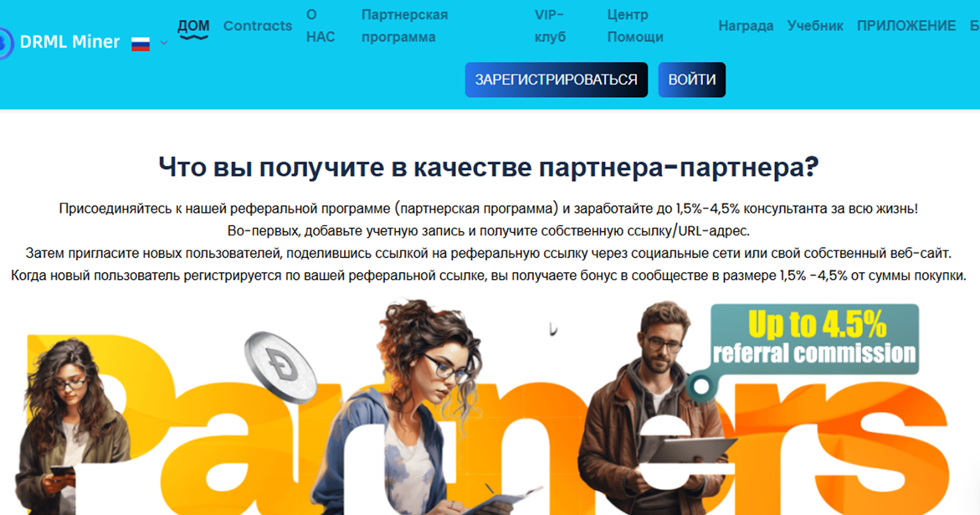The height and width of the screenshot is (515, 980).
Task: Click the Up to 4.5% referral commission tag
Action: coord(815,339)
